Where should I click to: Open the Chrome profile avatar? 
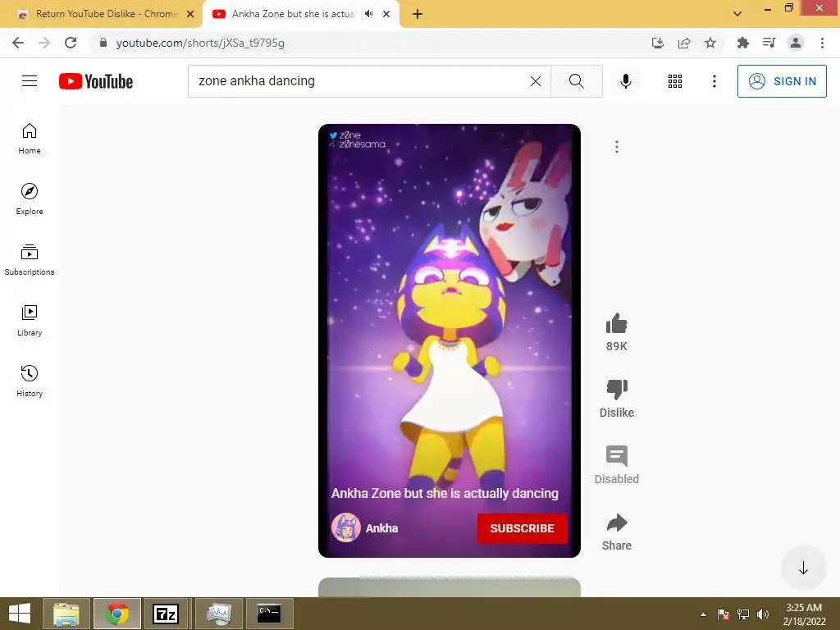tap(796, 43)
